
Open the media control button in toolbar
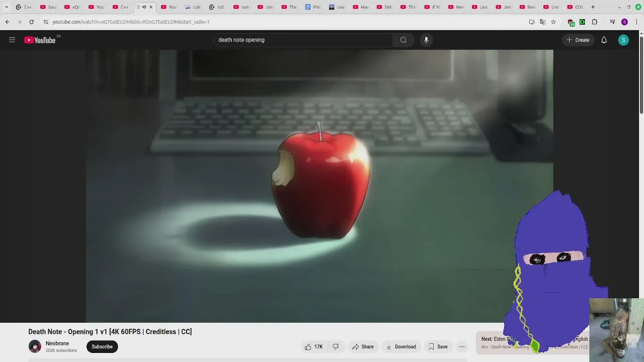click(612, 22)
